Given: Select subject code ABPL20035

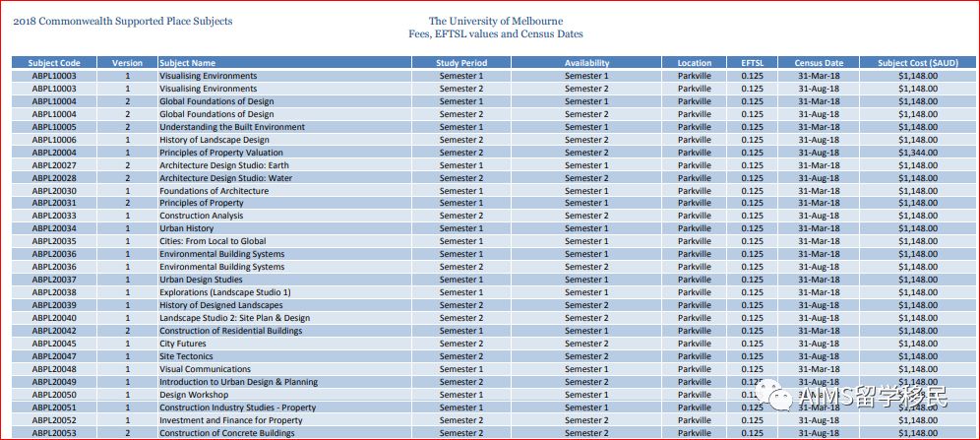Looking at the screenshot, I should 54,241.
